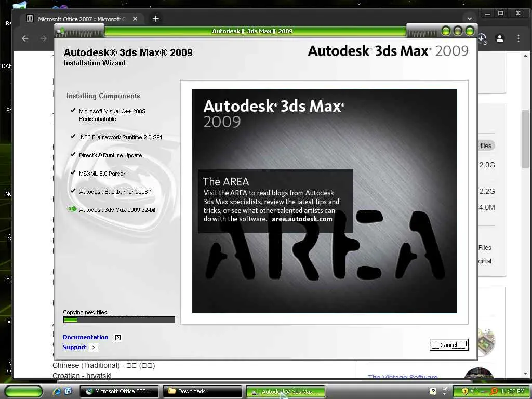Close the Microsoft Office 2007 browser tab
Screen dimensions: 532x399
click(135, 19)
